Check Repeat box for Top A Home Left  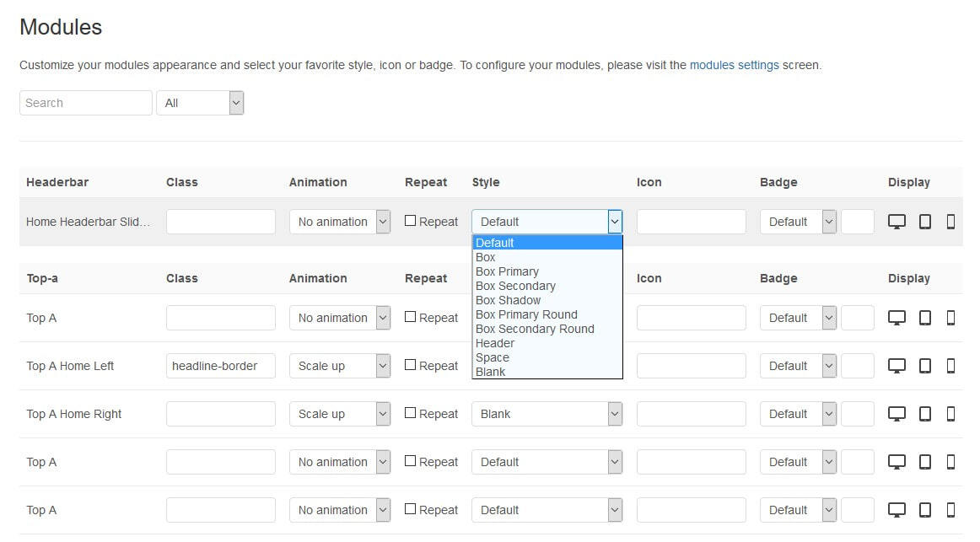click(411, 365)
